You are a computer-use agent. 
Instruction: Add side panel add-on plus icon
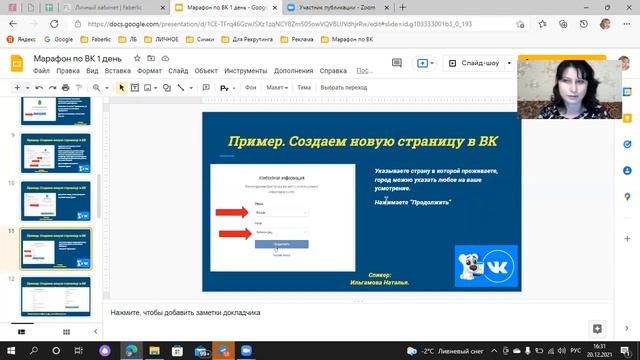[627, 238]
